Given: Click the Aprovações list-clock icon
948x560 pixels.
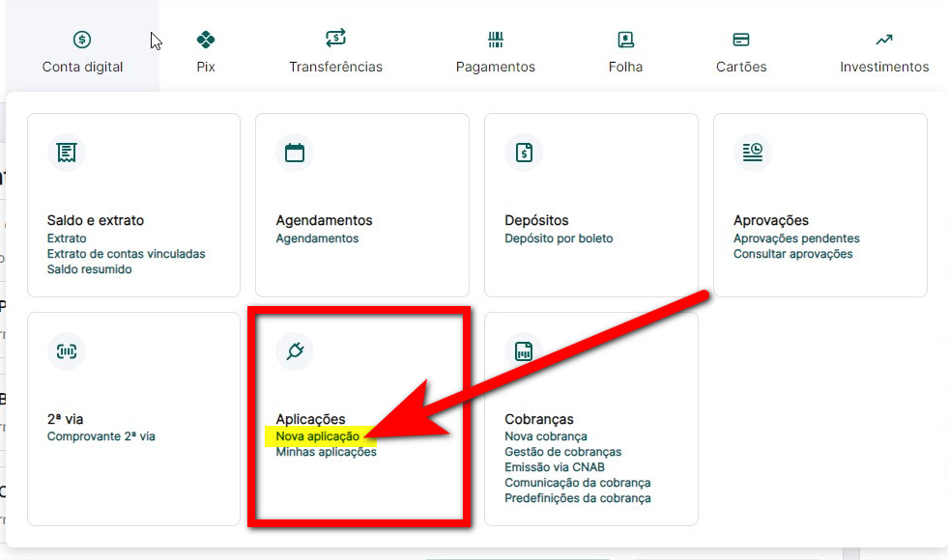Looking at the screenshot, I should pyautogui.click(x=752, y=152).
